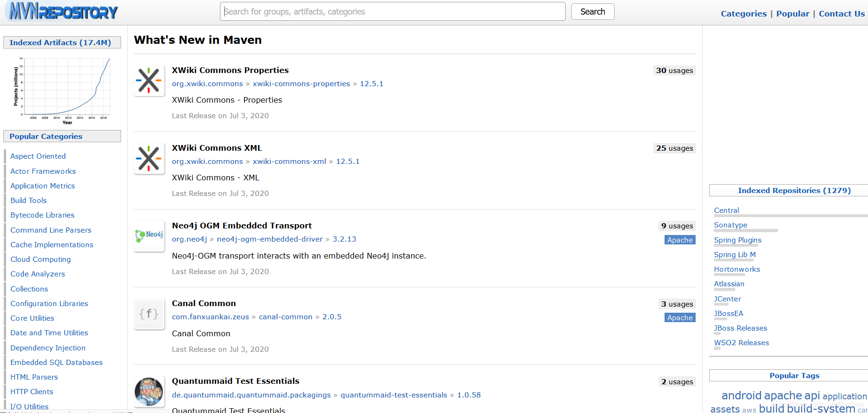
Task: Select Aspect Oriented category
Action: [38, 156]
